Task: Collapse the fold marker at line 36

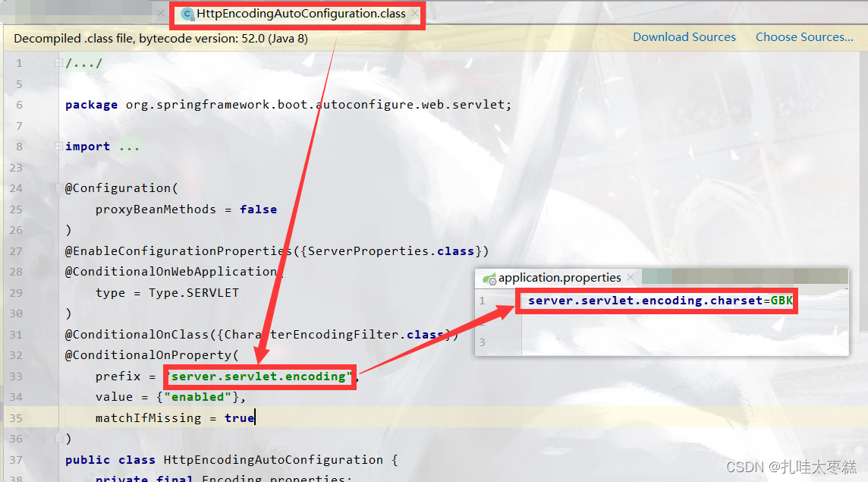Action: coord(58,438)
